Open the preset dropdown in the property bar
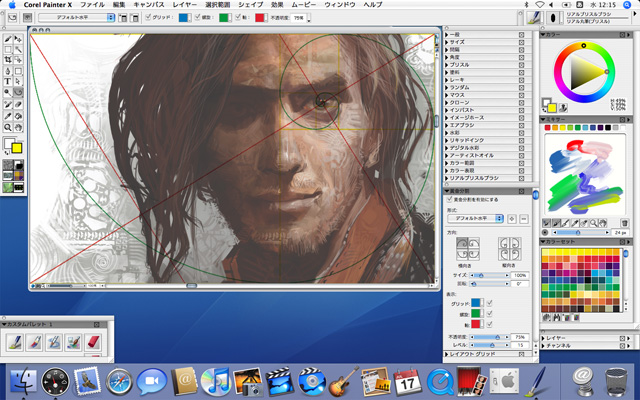Image resolution: width=640 pixels, height=400 pixels. [x=77, y=18]
